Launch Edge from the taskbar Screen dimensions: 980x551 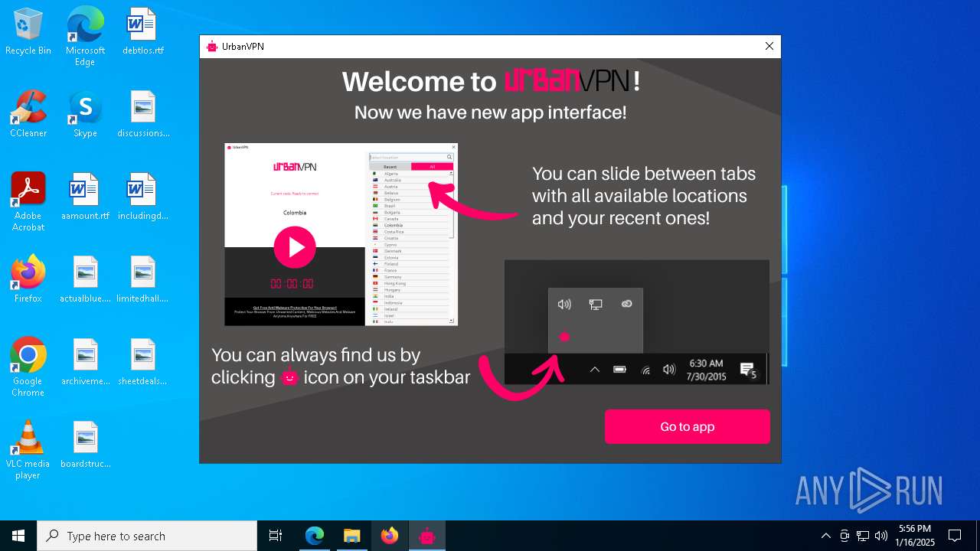(x=315, y=536)
